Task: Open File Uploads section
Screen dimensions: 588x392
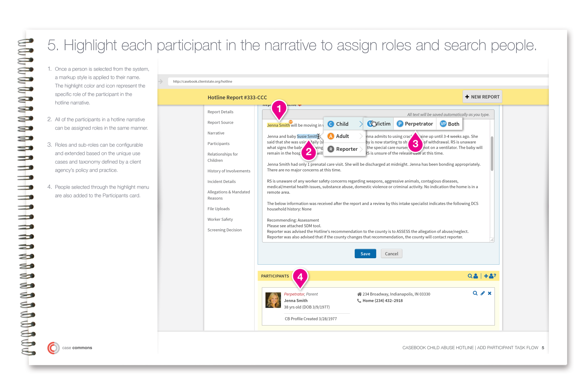Action: (219, 209)
